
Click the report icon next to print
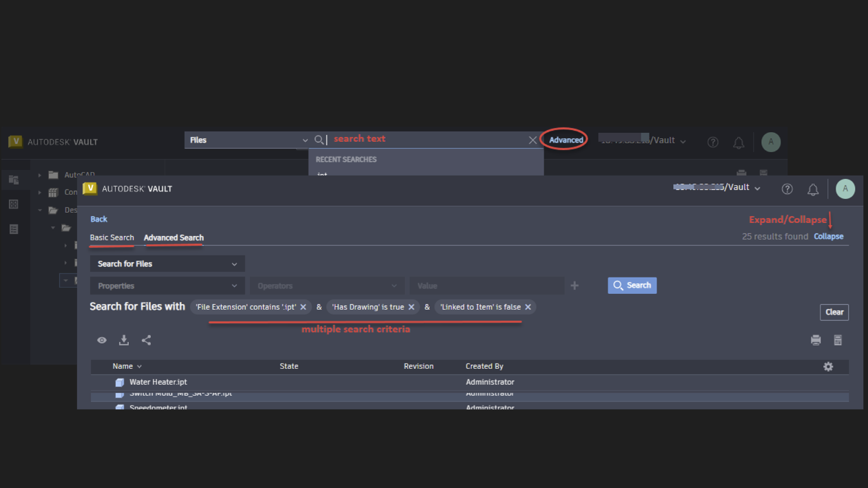(838, 340)
